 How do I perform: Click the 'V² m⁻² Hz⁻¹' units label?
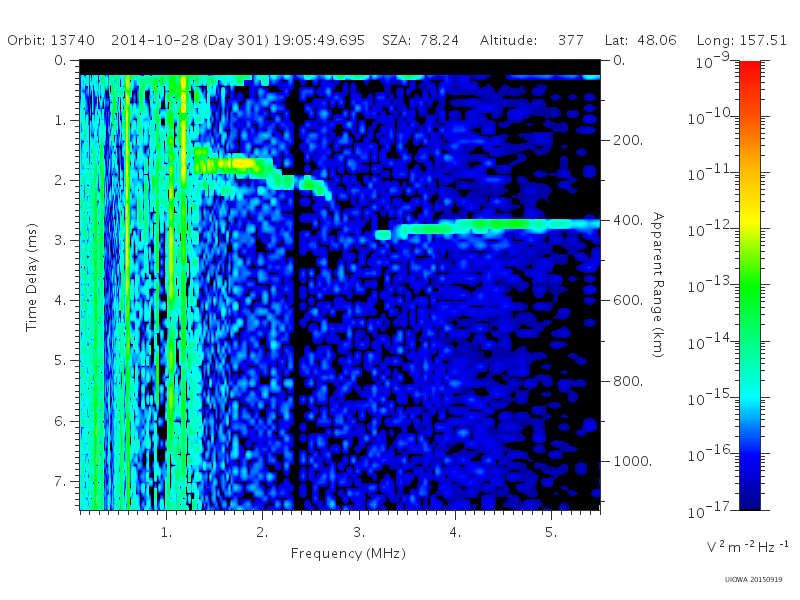pos(747,546)
